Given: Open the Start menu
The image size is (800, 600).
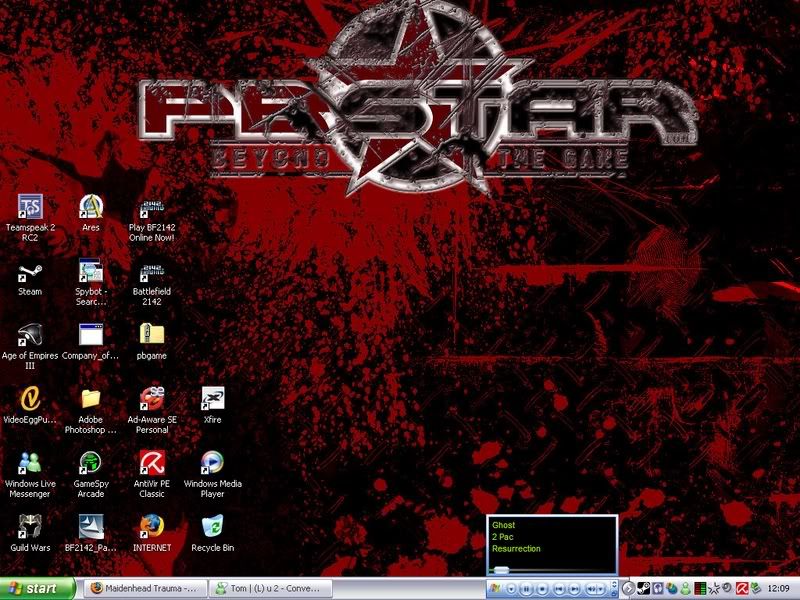Looking at the screenshot, I should tap(37, 589).
